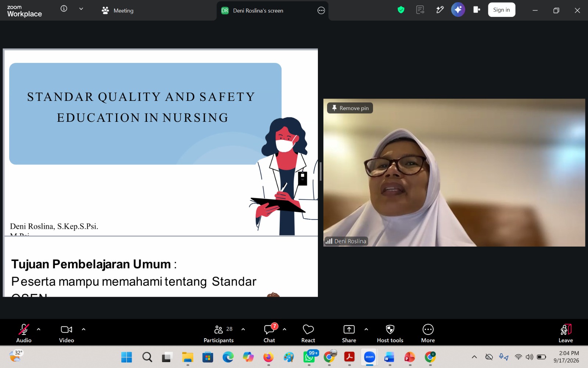The image size is (588, 368).
Task: Leave the meeting
Action: [566, 333]
